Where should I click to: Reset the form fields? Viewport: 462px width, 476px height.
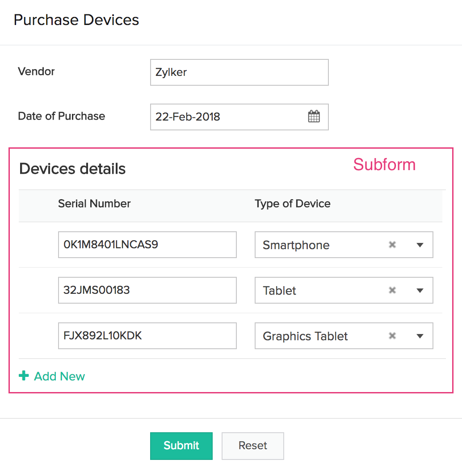[252, 446]
